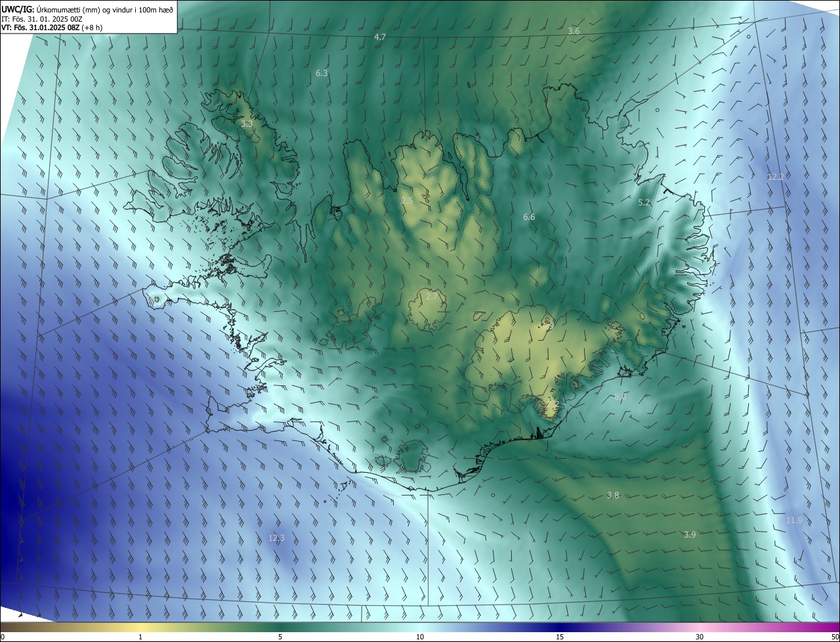Click the 8.0 value label on the map
The height and width of the screenshot is (642, 840).
(620, 397)
